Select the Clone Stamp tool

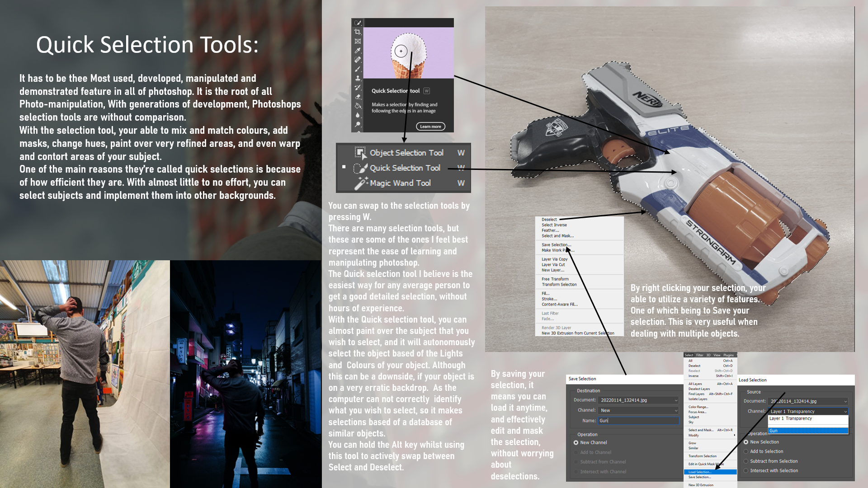pos(358,78)
